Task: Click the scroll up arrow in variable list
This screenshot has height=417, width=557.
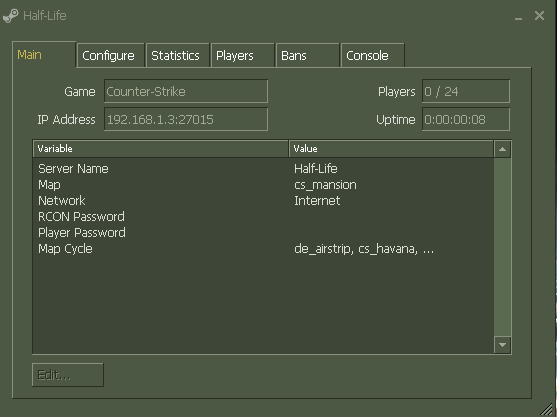Action: pos(502,149)
